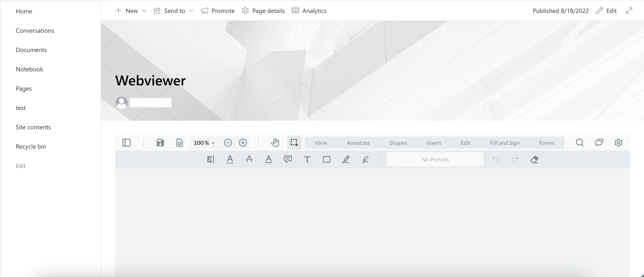The width and height of the screenshot is (644, 277).
Task: Expand the New menu chevron
Action: click(144, 11)
